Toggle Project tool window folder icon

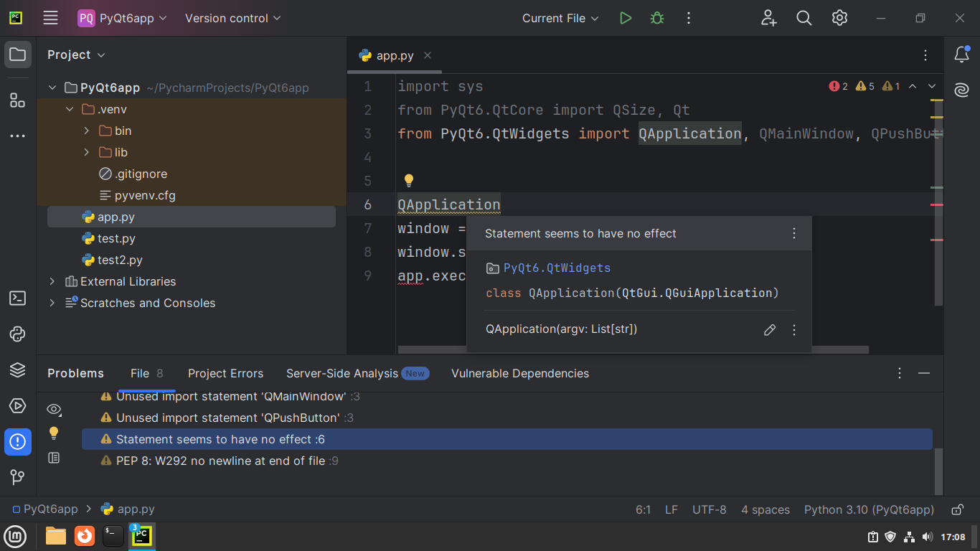tap(18, 55)
